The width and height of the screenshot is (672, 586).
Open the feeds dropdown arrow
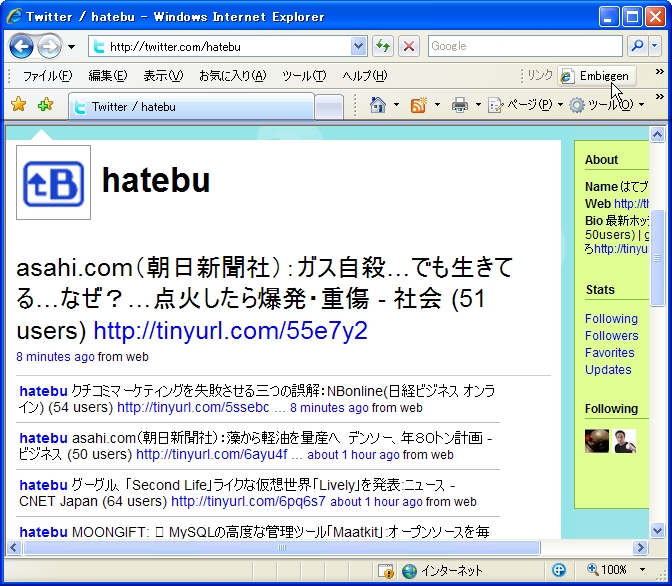(437, 105)
